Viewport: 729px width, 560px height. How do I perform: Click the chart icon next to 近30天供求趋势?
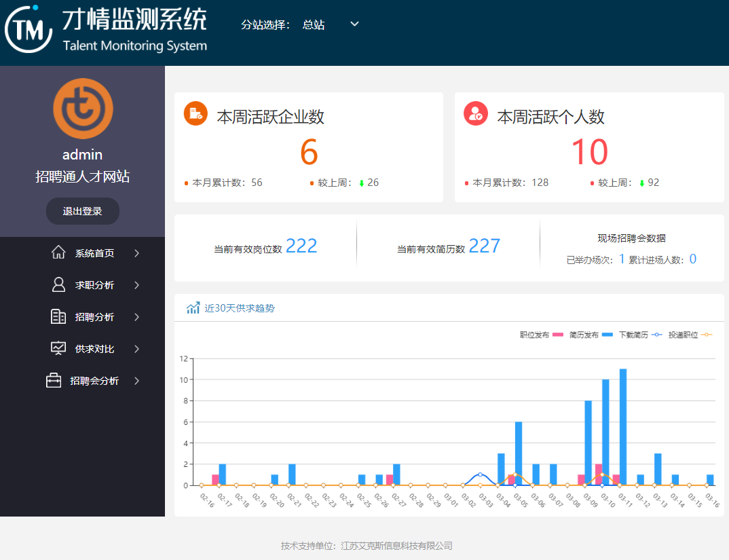click(x=193, y=308)
